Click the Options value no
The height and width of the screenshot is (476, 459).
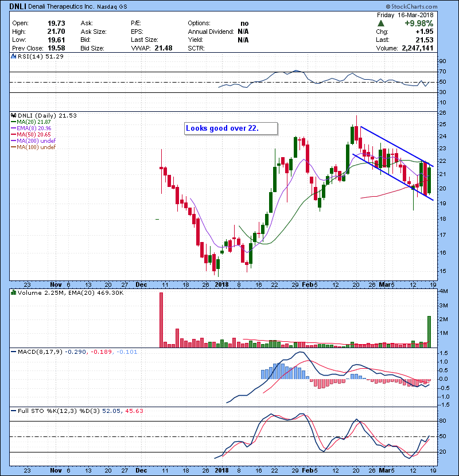(x=244, y=24)
